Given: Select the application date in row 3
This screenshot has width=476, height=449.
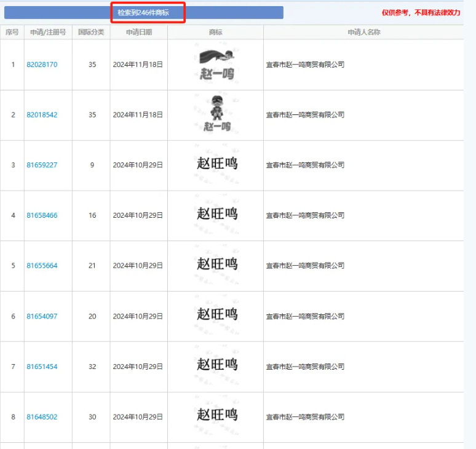Looking at the screenshot, I should 138,165.
